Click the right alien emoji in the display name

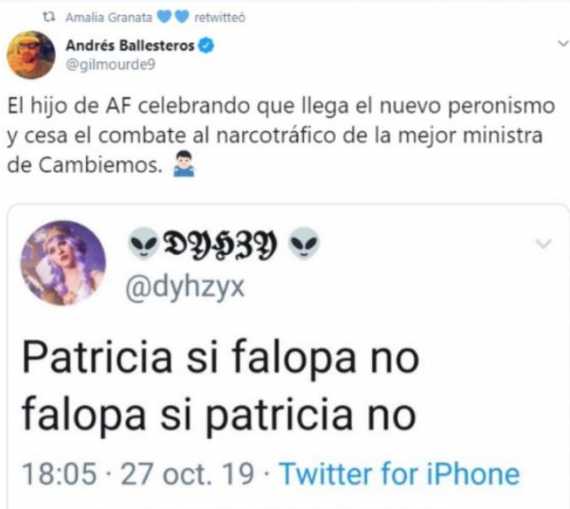pyautogui.click(x=304, y=243)
